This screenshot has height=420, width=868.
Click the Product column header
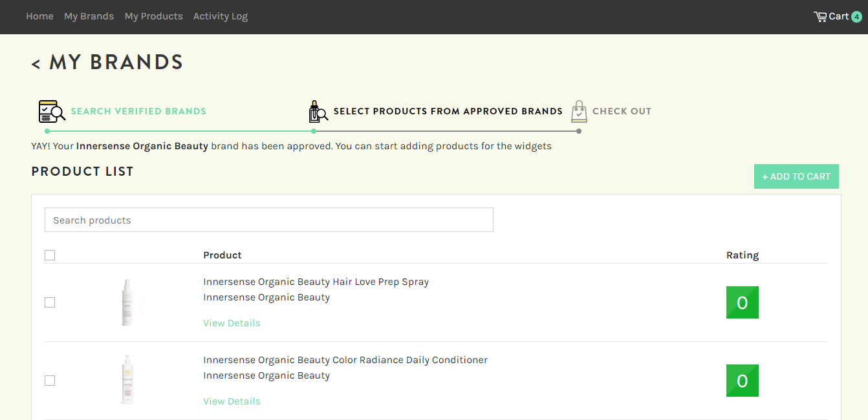click(x=222, y=255)
